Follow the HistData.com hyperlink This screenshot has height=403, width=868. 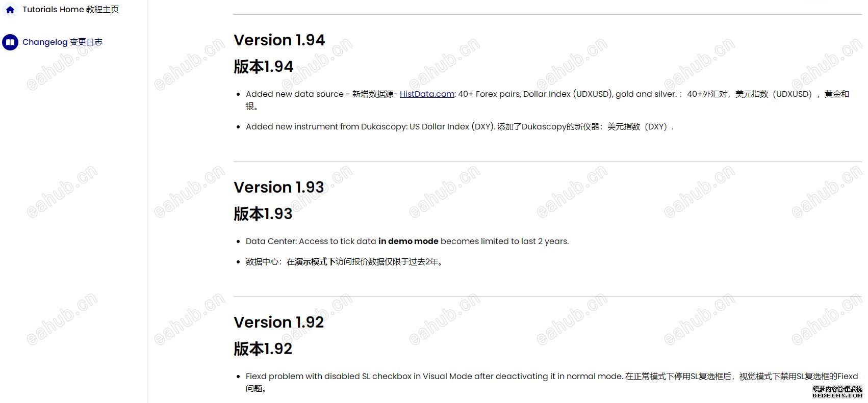[427, 94]
